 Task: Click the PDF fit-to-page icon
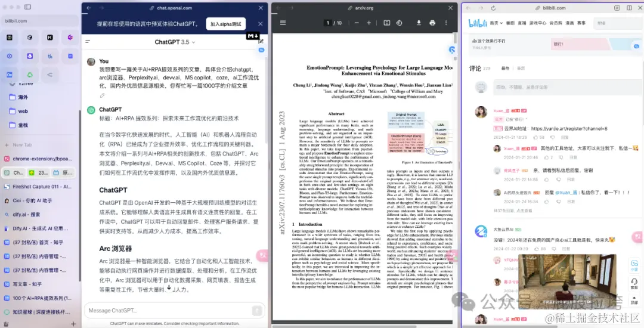(387, 23)
